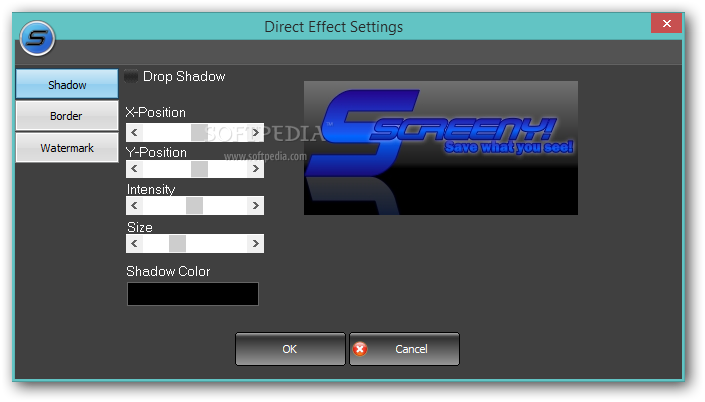Open the Border tab
This screenshot has height=402, width=705.
click(x=67, y=116)
